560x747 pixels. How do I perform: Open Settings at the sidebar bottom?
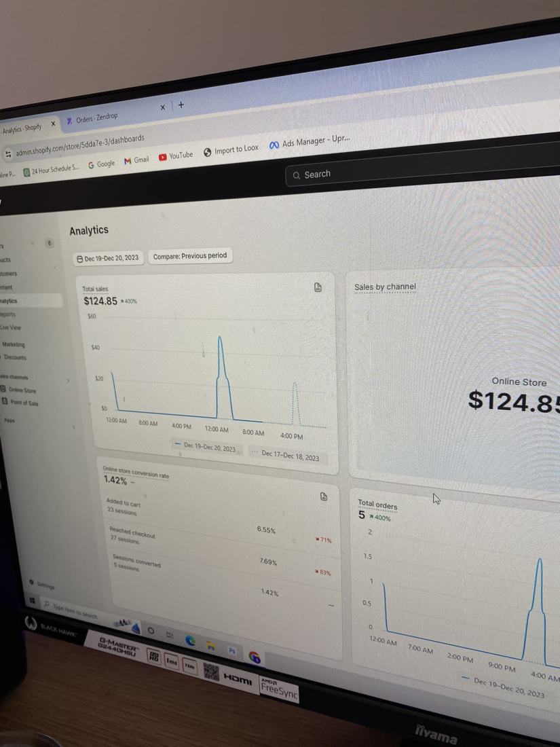(42, 584)
